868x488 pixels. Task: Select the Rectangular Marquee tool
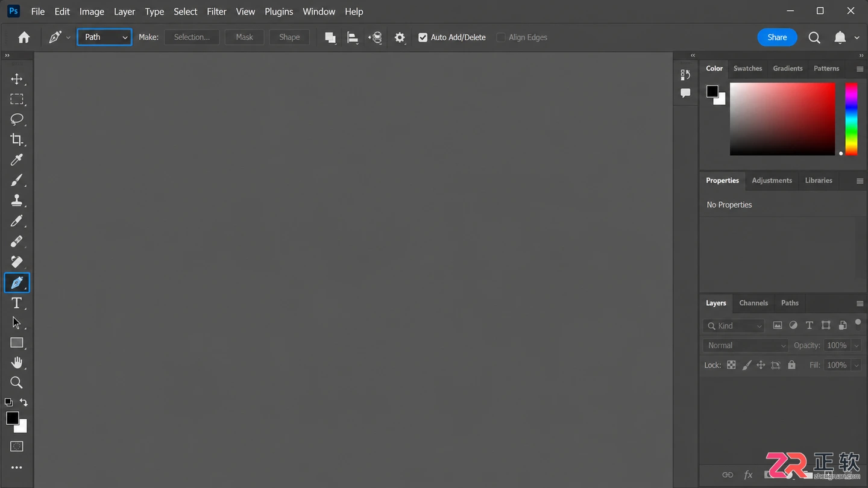click(17, 99)
